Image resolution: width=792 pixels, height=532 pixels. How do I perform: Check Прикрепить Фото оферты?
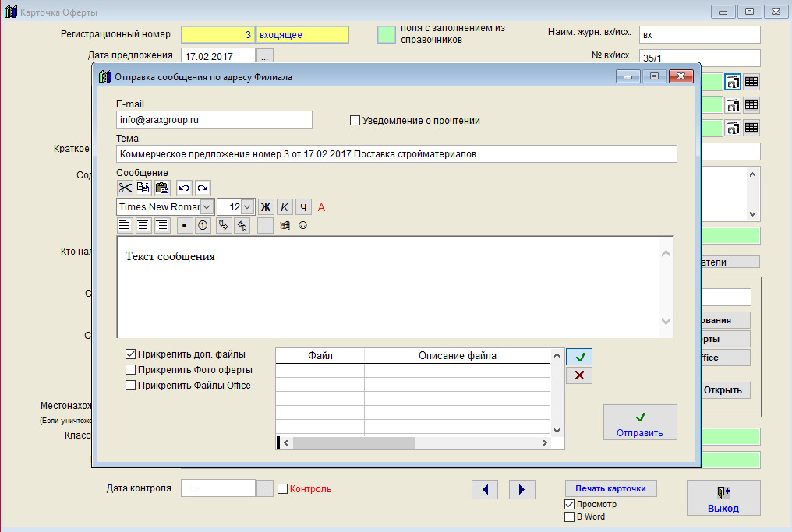[x=131, y=370]
